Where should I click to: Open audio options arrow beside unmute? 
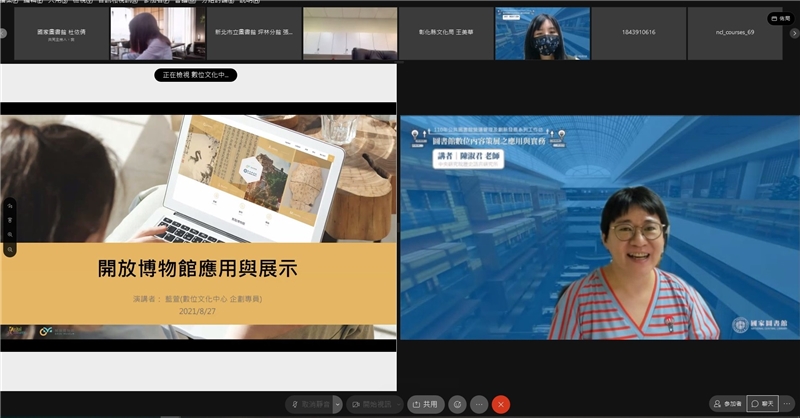(337, 404)
